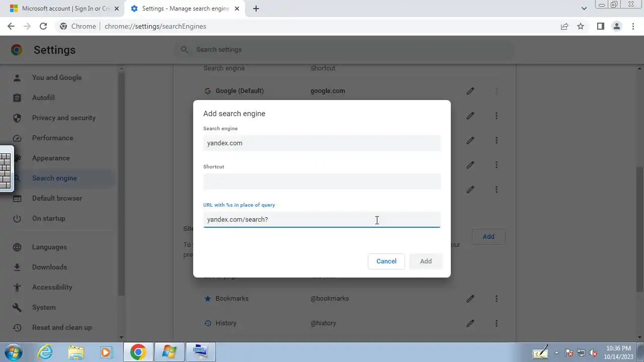Click the Bookmarks star icon
Image resolution: width=644 pixels, height=362 pixels.
pos(207,299)
